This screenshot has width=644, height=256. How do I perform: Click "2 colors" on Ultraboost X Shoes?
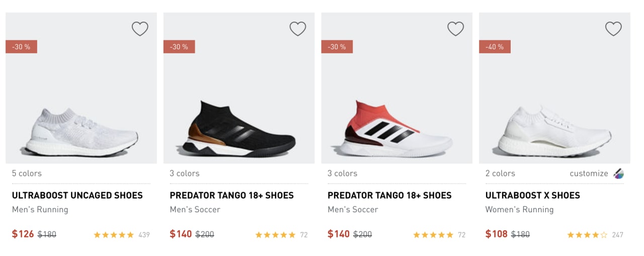500,174
